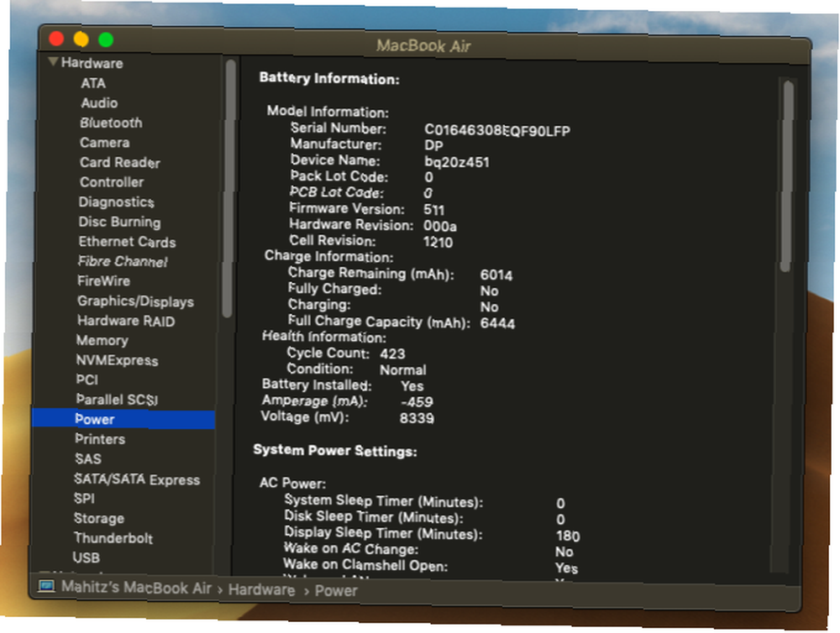Click the Firmware Version value 511
The image size is (840, 633).
(x=434, y=209)
